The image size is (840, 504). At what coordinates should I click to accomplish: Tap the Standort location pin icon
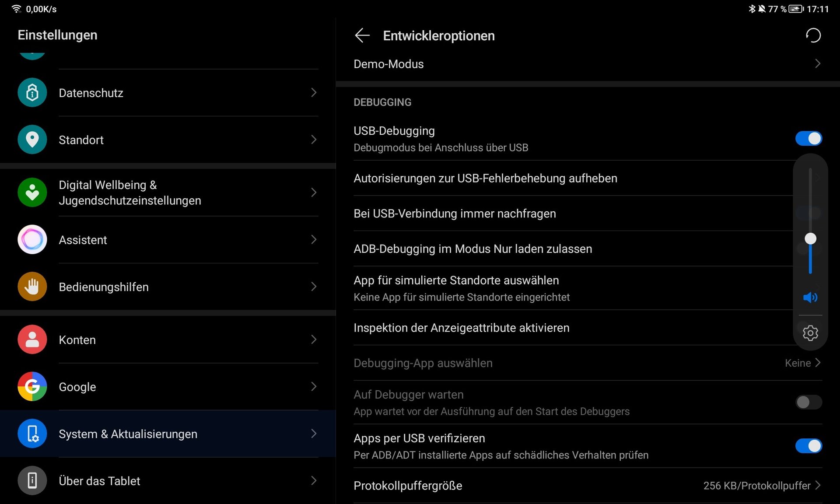pos(32,140)
